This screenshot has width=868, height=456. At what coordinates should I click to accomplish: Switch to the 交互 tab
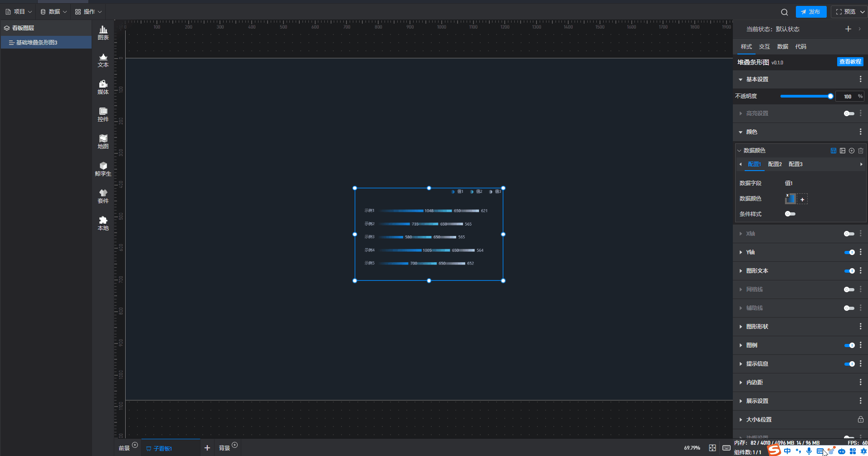(x=764, y=47)
